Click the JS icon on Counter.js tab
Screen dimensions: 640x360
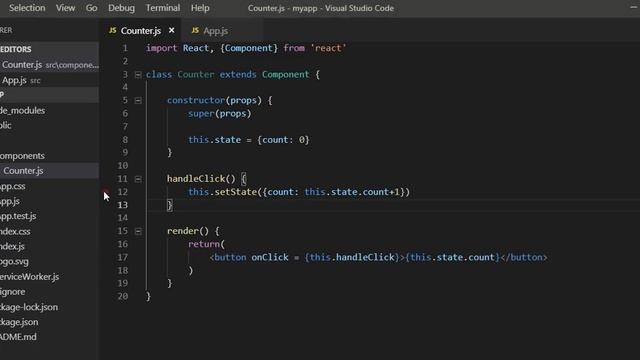[x=113, y=30]
